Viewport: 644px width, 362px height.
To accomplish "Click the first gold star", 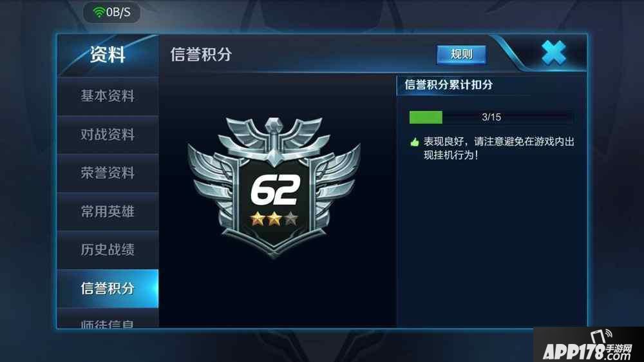I will tap(258, 218).
